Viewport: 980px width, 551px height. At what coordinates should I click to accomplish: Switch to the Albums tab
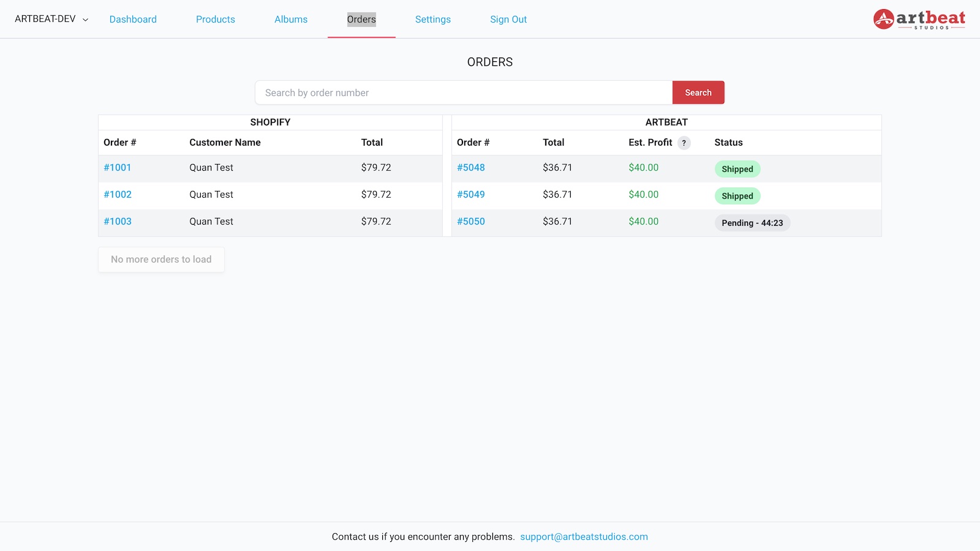click(291, 19)
